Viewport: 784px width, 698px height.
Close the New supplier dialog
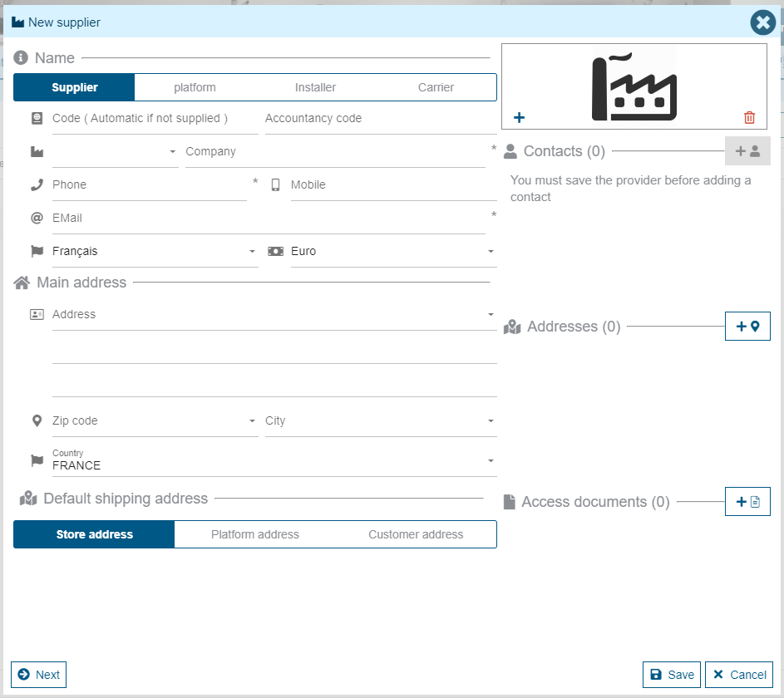point(762,22)
